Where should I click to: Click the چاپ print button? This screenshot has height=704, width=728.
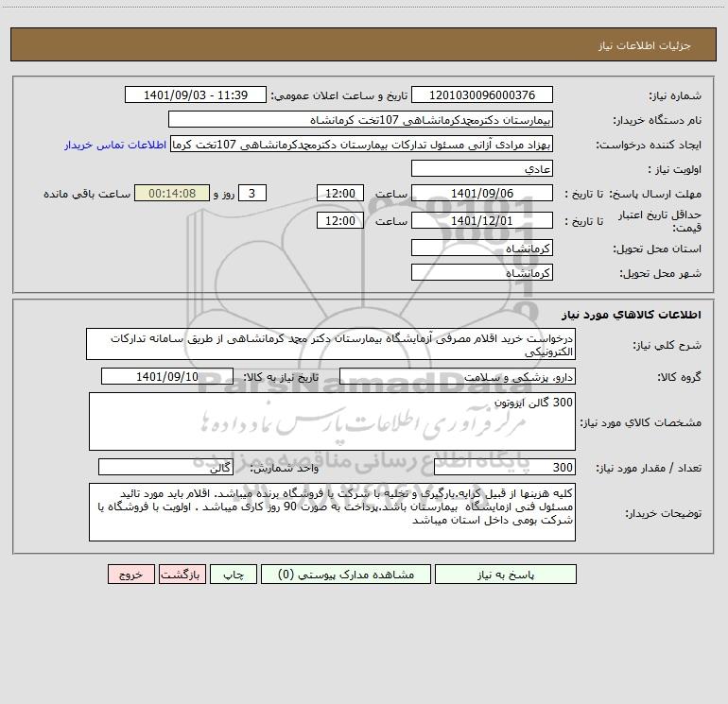tap(234, 574)
